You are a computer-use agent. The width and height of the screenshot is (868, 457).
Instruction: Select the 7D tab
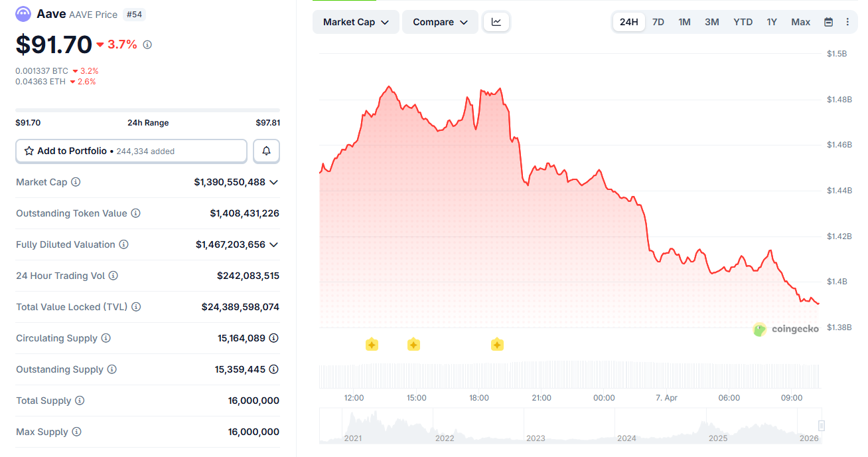click(x=658, y=21)
